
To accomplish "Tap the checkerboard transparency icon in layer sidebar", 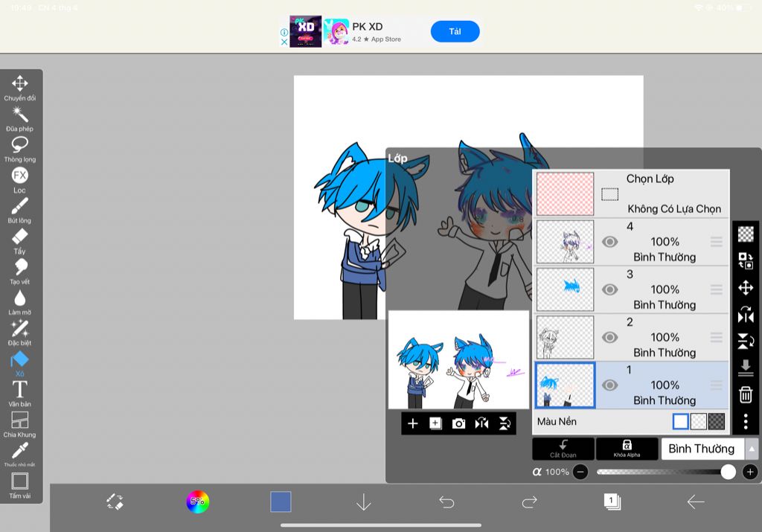I will click(x=746, y=234).
